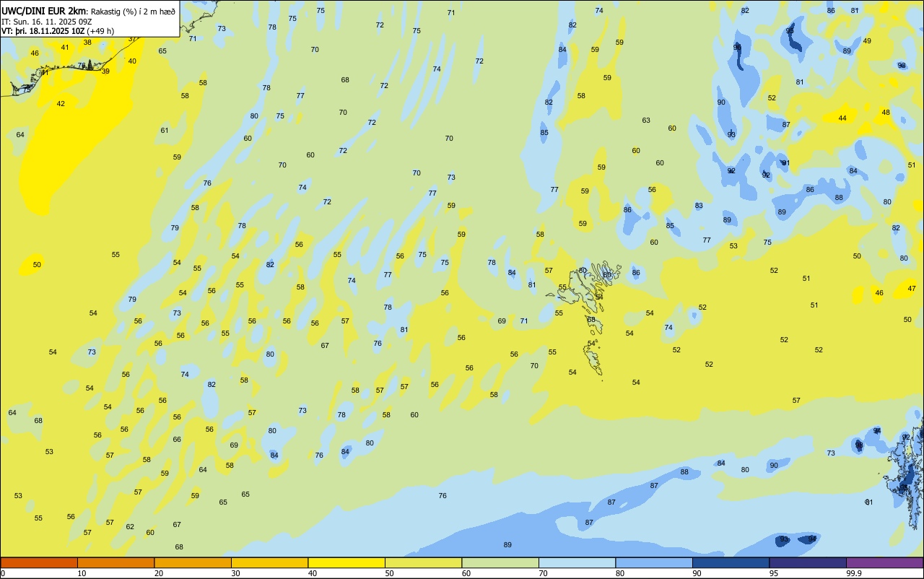The height and width of the screenshot is (579, 924).
Task: Select the map value "47"
Action: coord(912,288)
